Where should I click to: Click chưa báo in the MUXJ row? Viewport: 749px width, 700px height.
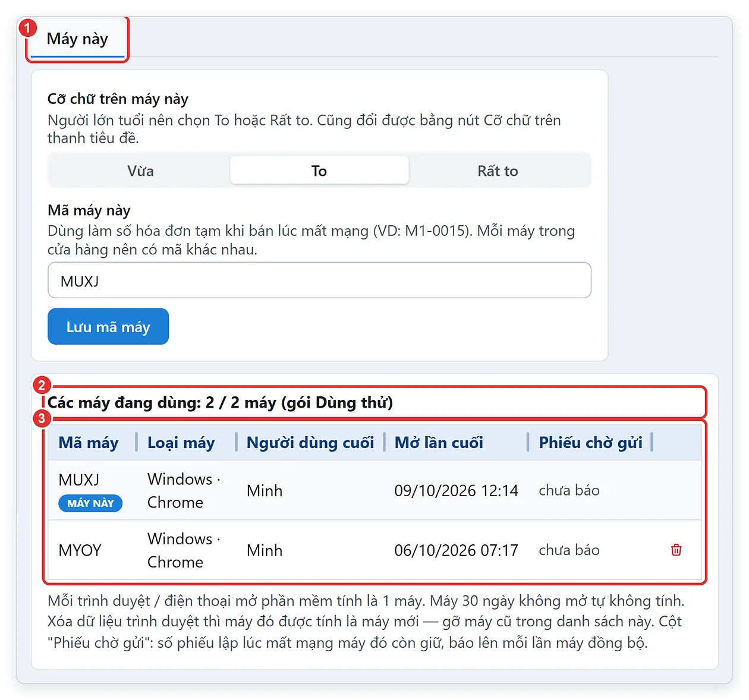569,490
